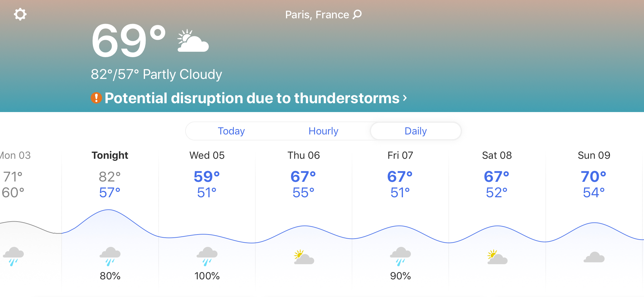
Task: Expand the thunderstorm disruption alert chevron
Action: coord(405,98)
